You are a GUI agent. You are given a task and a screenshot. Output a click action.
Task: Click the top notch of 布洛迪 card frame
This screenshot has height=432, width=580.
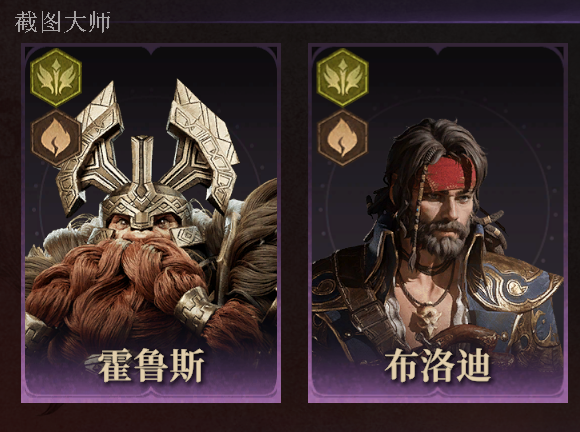(438, 48)
